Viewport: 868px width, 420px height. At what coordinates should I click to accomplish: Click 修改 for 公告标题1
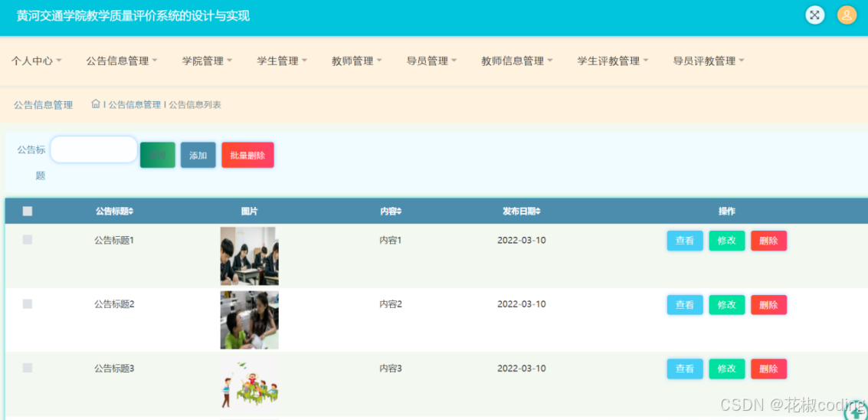(727, 241)
